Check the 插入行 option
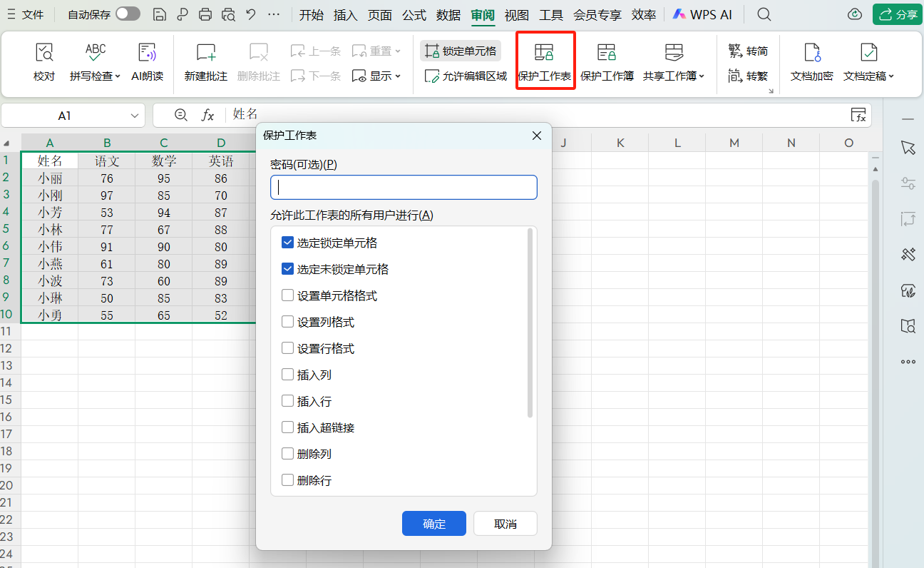The image size is (924, 568). pyautogui.click(x=288, y=400)
